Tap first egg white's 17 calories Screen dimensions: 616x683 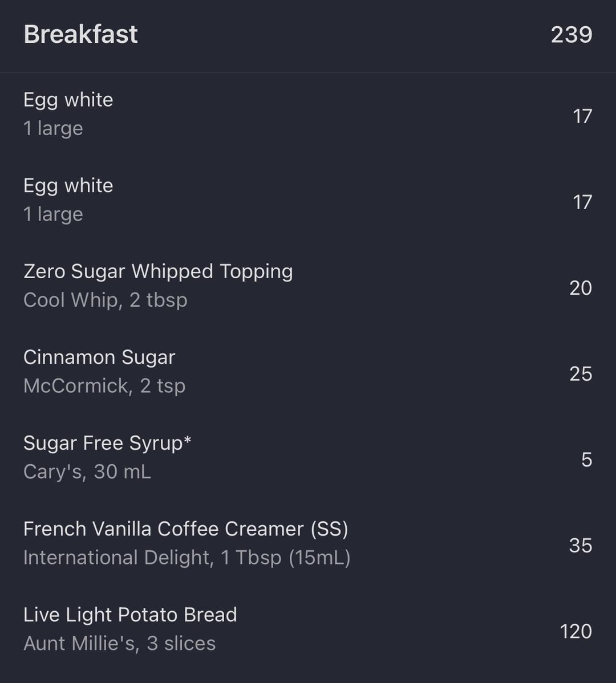click(582, 116)
